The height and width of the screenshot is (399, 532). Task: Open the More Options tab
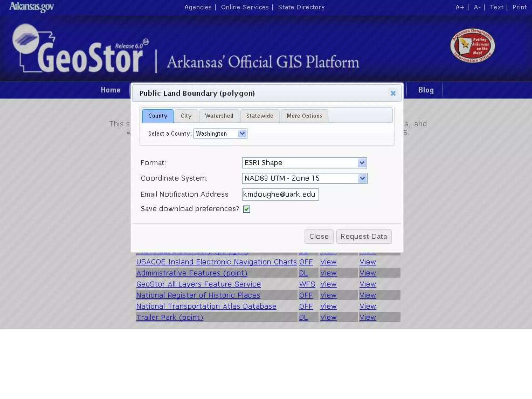tap(304, 116)
